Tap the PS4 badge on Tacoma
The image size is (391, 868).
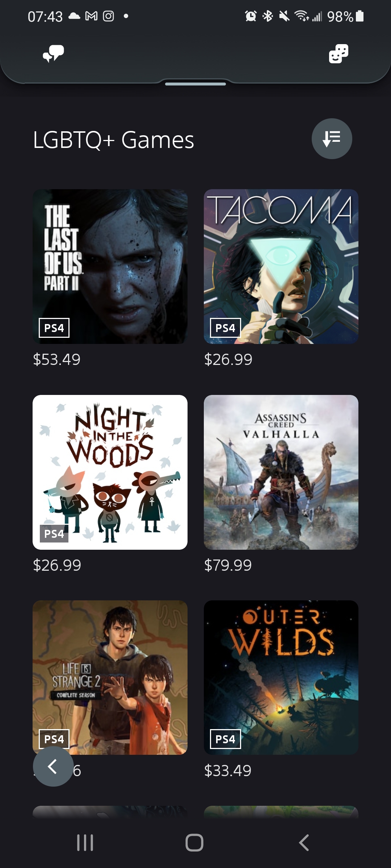225,328
